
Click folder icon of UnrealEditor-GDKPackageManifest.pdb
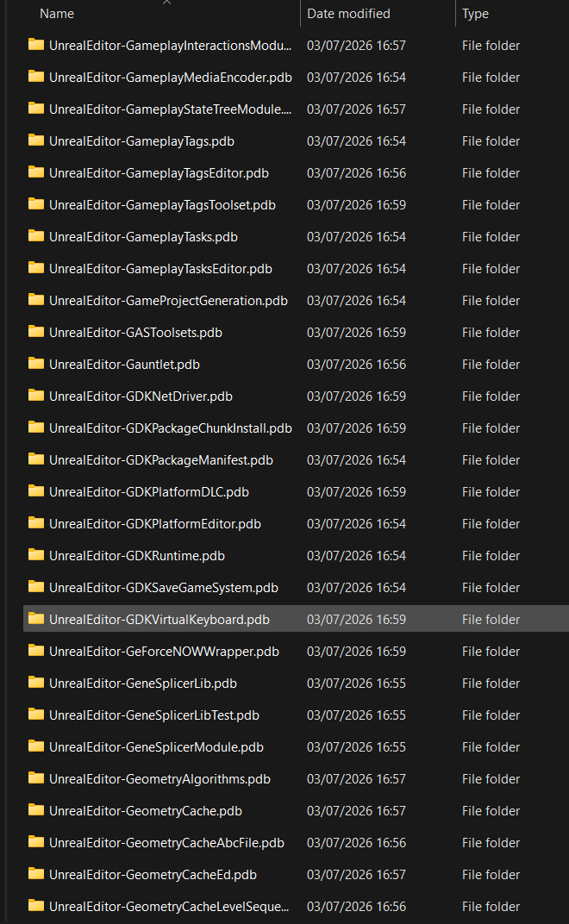(x=36, y=459)
